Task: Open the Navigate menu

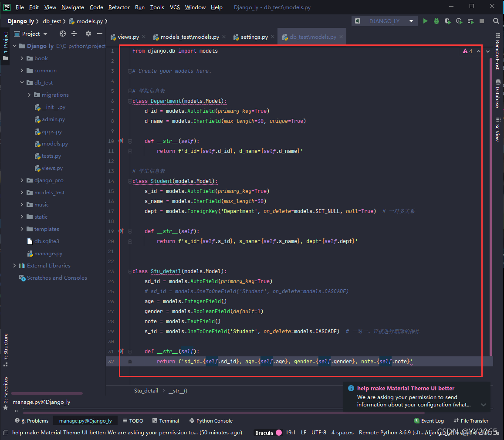Action: (x=73, y=7)
